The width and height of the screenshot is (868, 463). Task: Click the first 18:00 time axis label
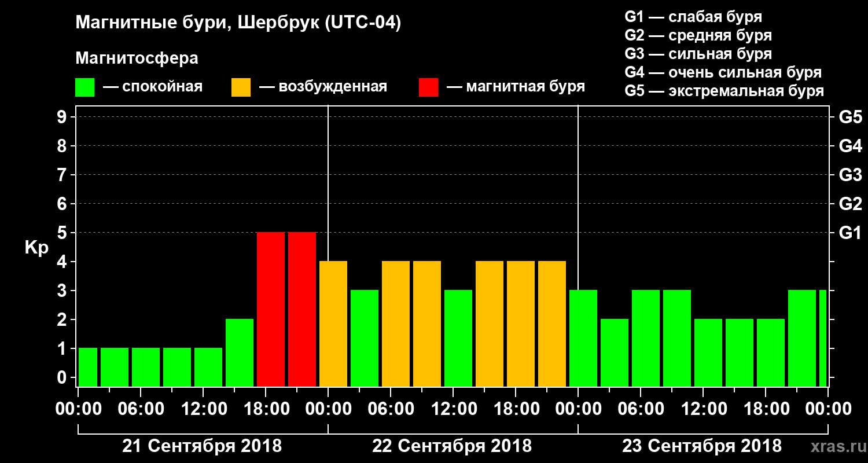(x=266, y=409)
